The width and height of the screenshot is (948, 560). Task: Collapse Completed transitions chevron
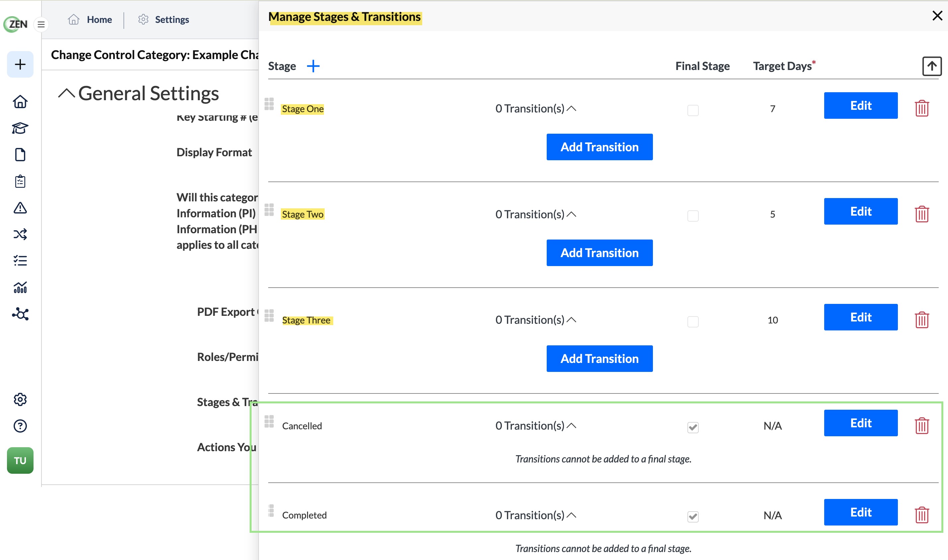click(571, 515)
